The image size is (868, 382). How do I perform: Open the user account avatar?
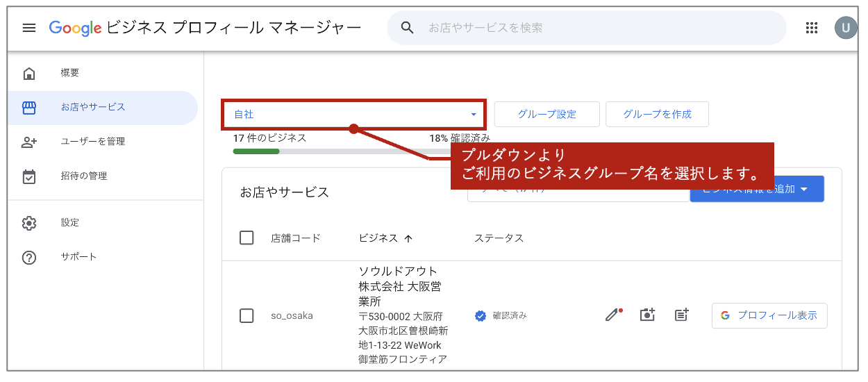click(x=845, y=28)
